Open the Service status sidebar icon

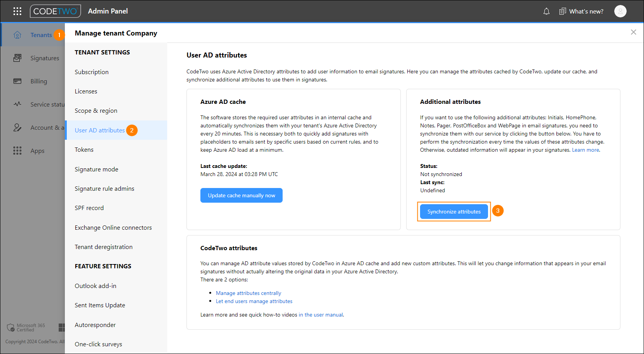17,104
